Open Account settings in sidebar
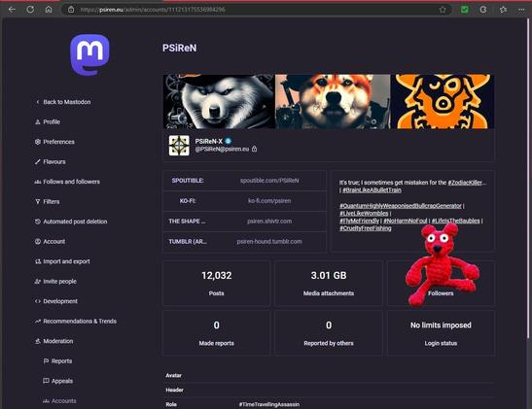Screen dimensions: 532x409 click(x=50, y=242)
